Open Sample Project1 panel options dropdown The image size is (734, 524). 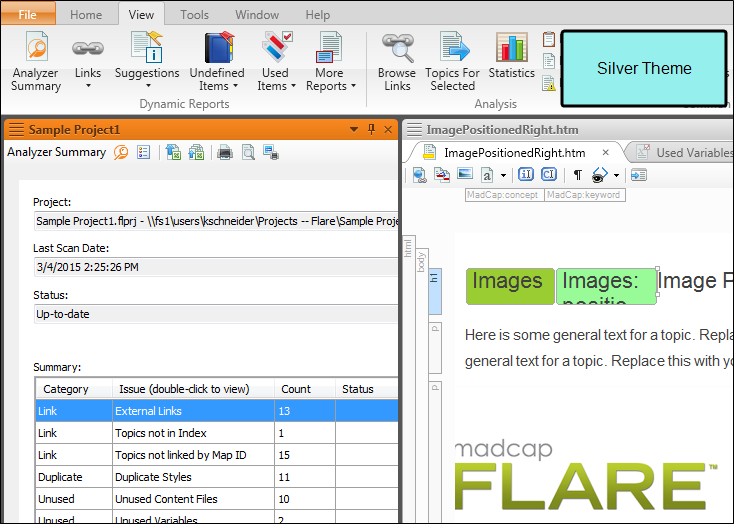(354, 129)
